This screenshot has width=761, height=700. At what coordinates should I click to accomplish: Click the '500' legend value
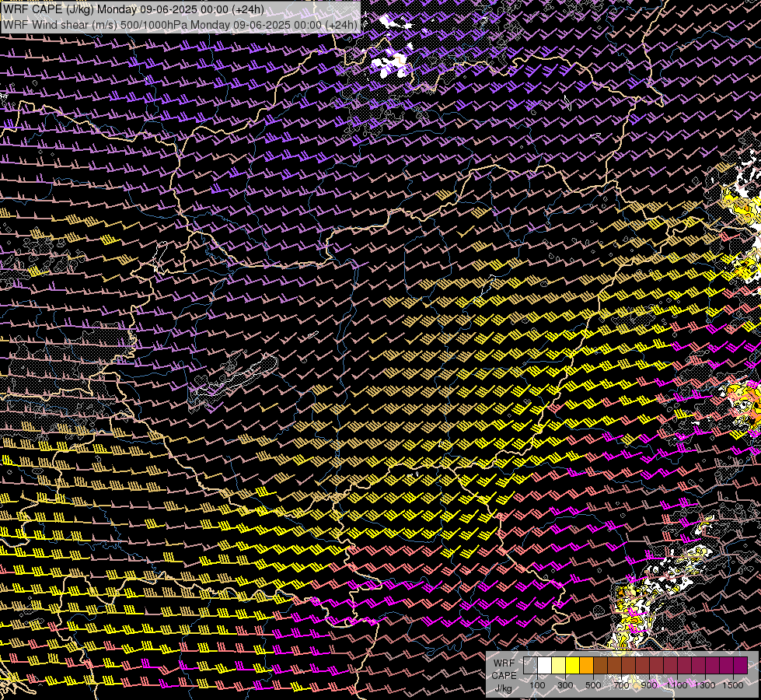click(x=593, y=685)
